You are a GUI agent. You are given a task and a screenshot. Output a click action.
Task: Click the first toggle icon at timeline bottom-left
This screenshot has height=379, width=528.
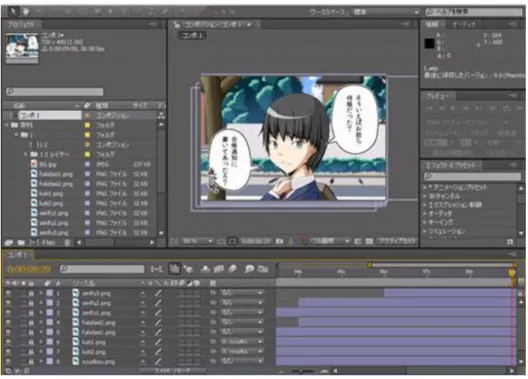click(x=8, y=371)
